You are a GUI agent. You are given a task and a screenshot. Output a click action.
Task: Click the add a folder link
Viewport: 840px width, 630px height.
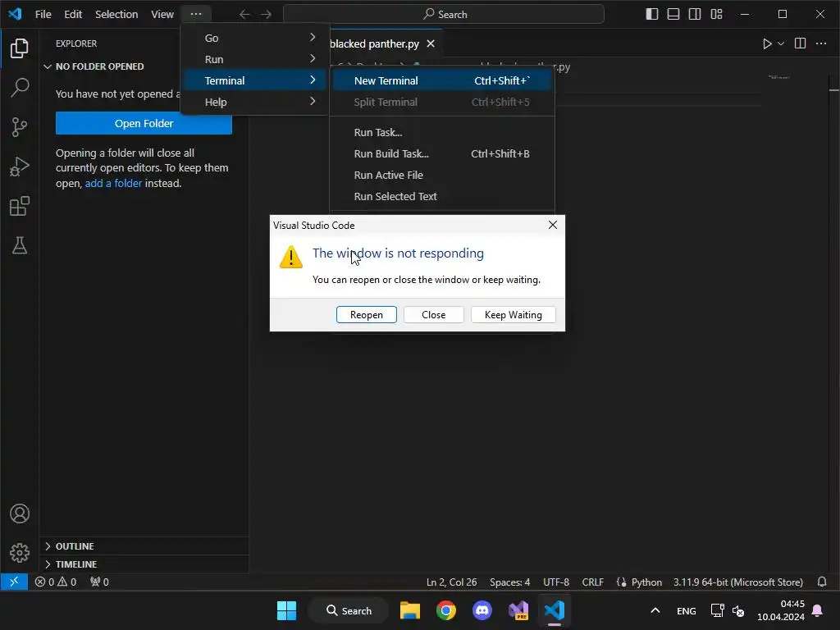(113, 183)
